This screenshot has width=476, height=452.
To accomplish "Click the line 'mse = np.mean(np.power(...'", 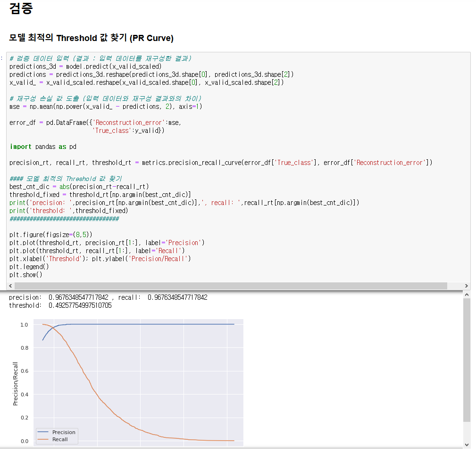I will (x=106, y=107).
